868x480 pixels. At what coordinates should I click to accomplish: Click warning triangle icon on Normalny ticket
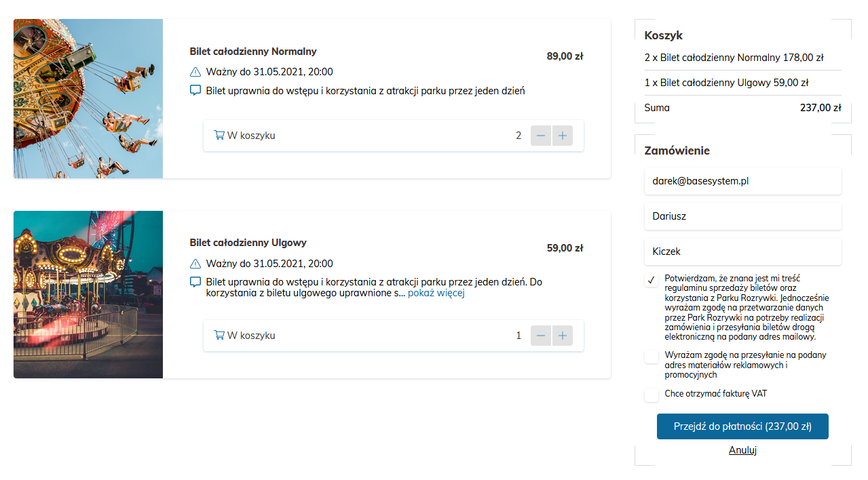click(195, 72)
